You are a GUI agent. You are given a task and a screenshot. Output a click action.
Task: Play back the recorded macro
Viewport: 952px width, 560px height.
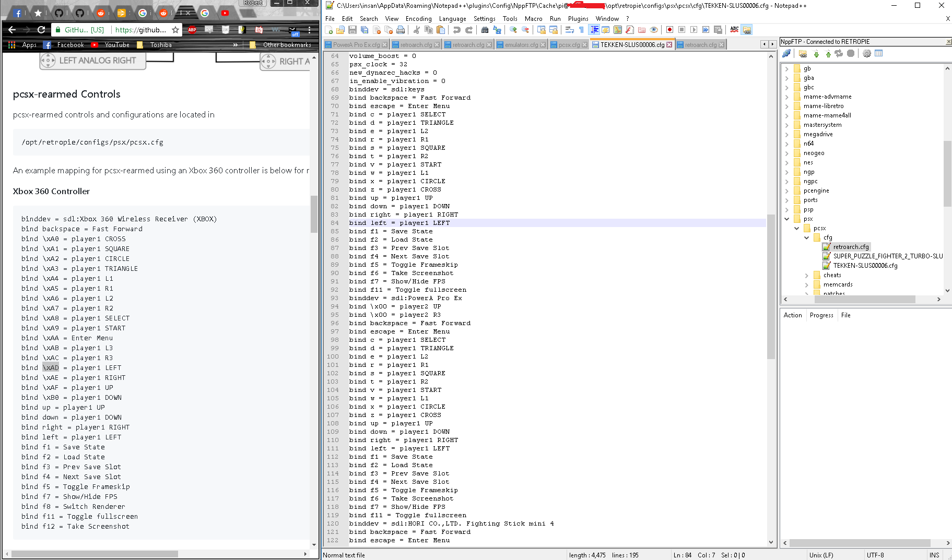point(694,30)
